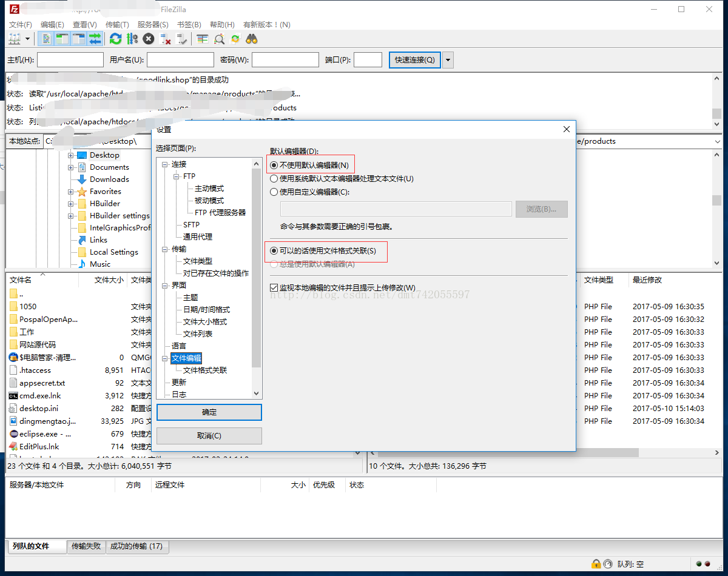Click the green refresh file lists icon
This screenshot has width=728, height=576.
tap(115, 39)
